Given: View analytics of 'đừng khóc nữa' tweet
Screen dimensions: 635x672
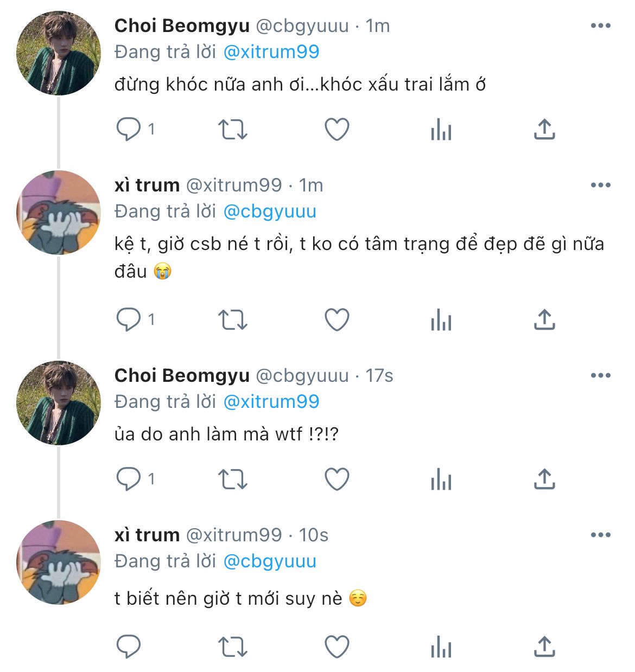Looking at the screenshot, I should point(441,130).
